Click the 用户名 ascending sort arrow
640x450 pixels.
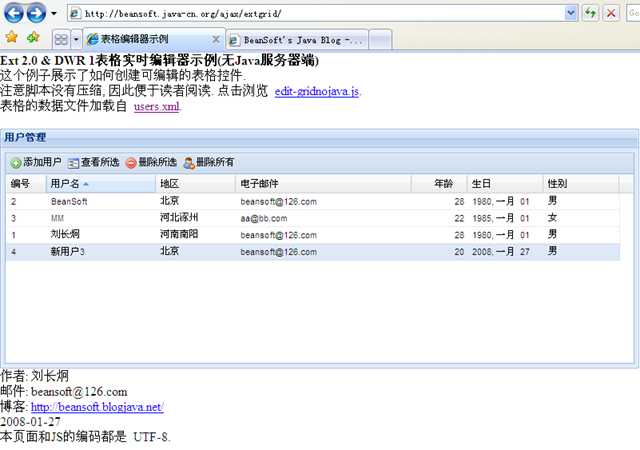point(86,184)
